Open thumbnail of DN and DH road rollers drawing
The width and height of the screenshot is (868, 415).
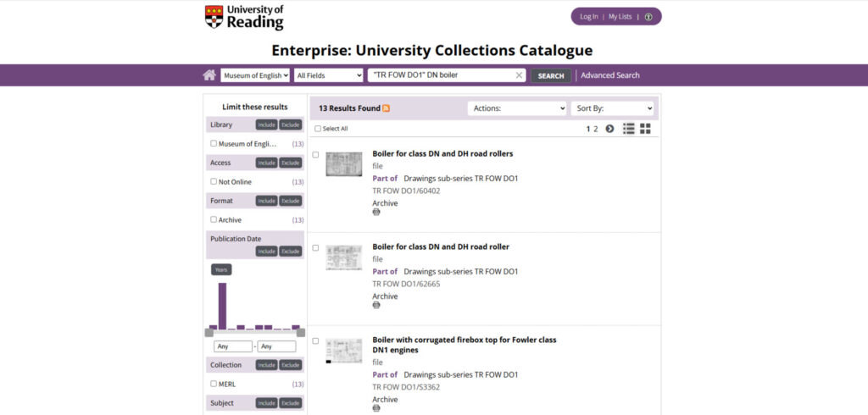point(344,164)
